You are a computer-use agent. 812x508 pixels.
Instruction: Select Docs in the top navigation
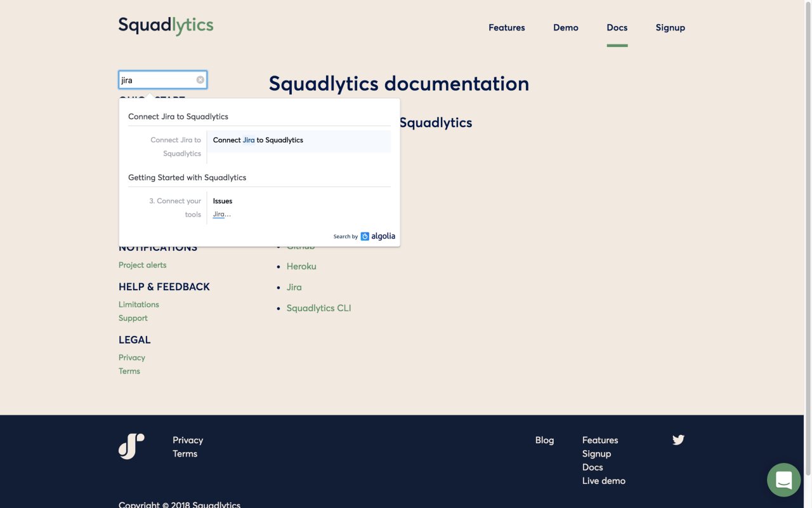tap(617, 27)
